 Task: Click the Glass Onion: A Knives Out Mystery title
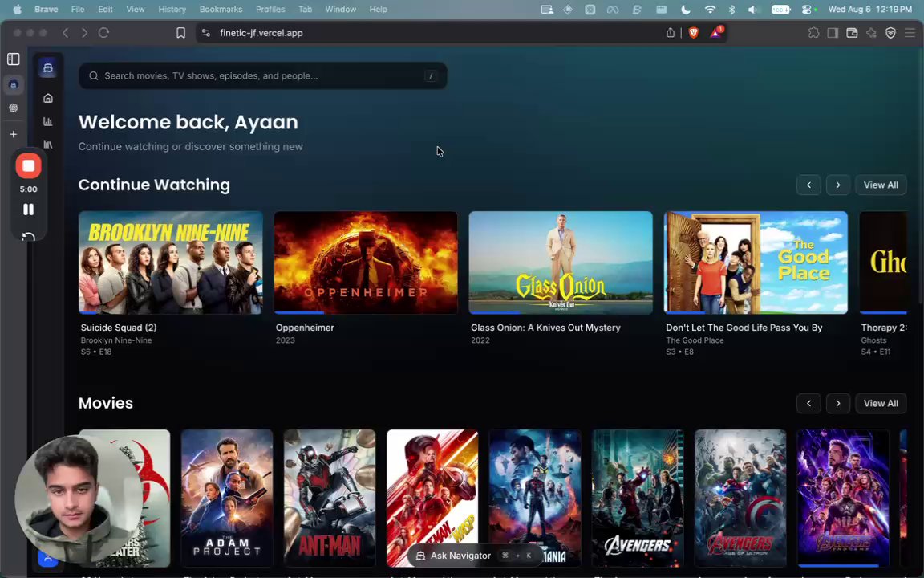coord(545,328)
